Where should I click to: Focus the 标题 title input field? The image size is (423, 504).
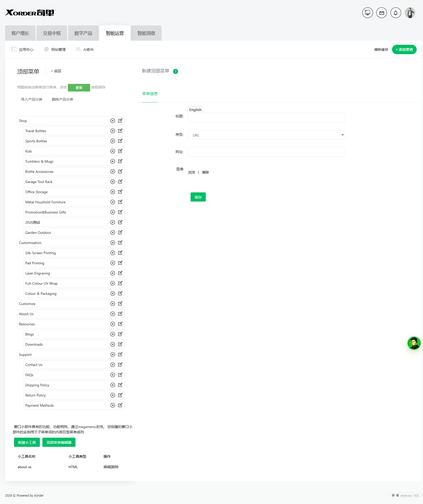pyautogui.click(x=266, y=117)
